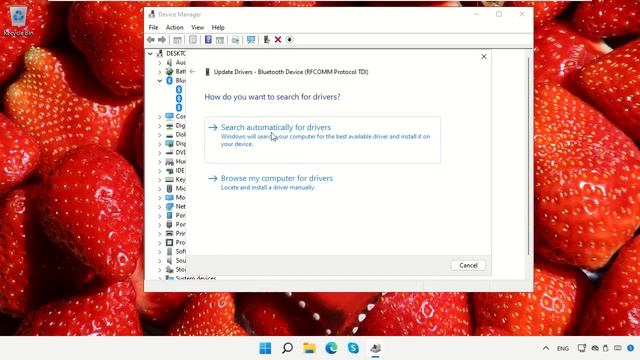Expand the Human Interface Devices category
Viewport: 640px width, 360px height.
click(x=160, y=161)
